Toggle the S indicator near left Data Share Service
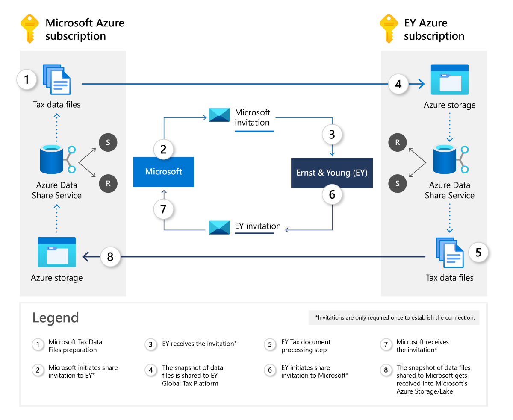 click(x=108, y=142)
